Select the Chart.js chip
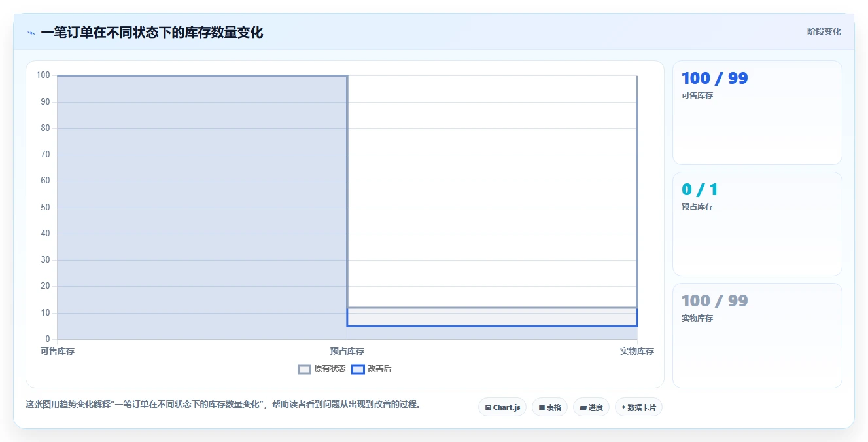The height and width of the screenshot is (442, 868). (502, 407)
